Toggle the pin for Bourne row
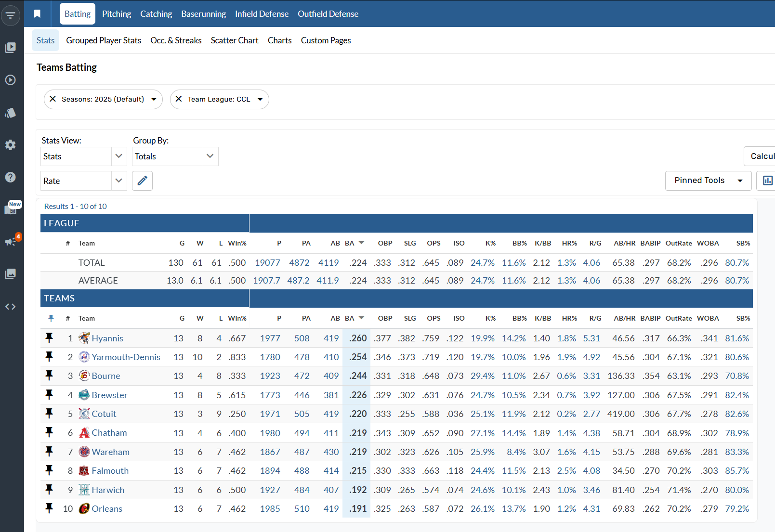This screenshot has height=532, width=775. point(49,376)
